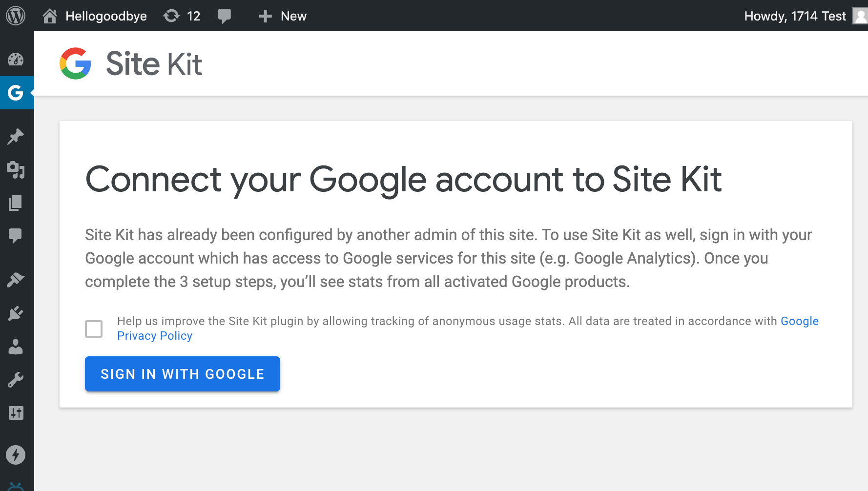The image size is (868, 491).
Task: Click the Google logo in Site Kit header
Action: tap(75, 63)
